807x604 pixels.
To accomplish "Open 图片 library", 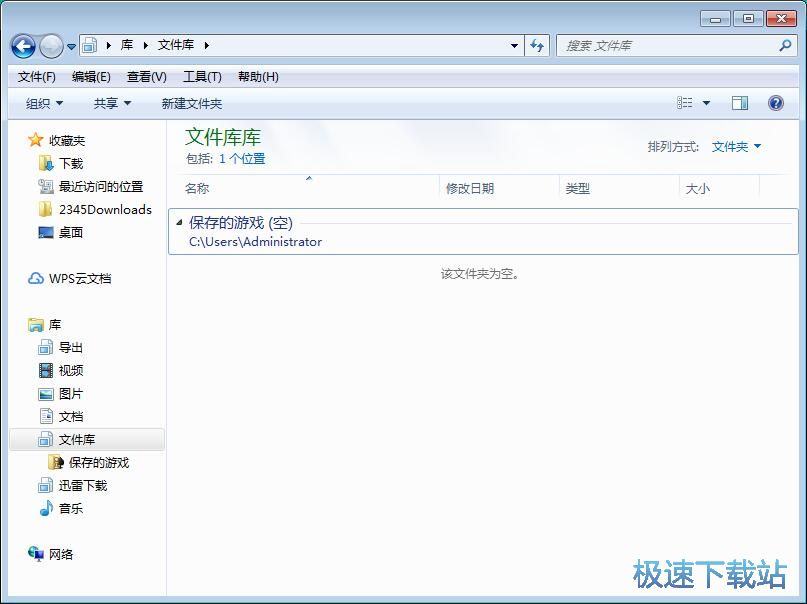I will (61, 394).
